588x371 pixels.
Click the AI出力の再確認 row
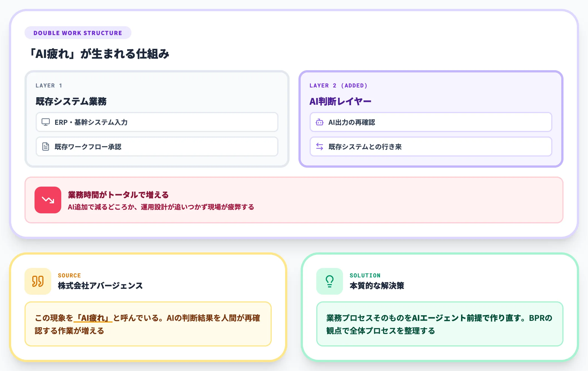pyautogui.click(x=431, y=122)
